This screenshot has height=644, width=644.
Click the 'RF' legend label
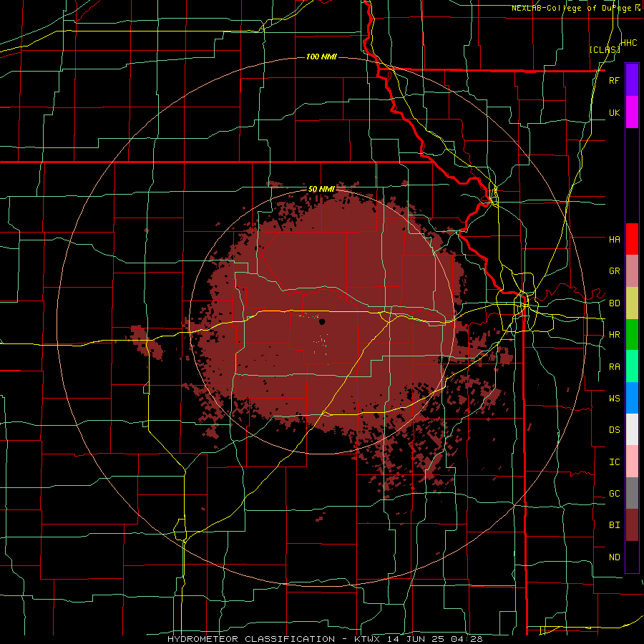[614, 80]
